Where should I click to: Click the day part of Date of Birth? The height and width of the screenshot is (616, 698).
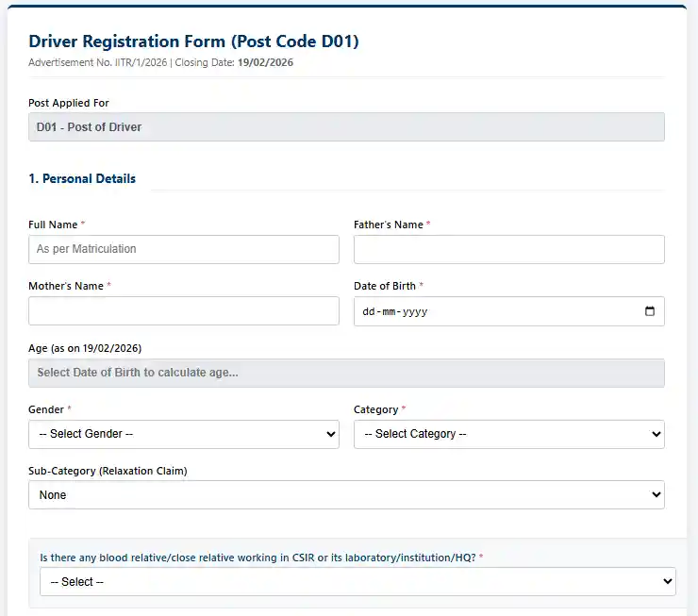click(368, 311)
